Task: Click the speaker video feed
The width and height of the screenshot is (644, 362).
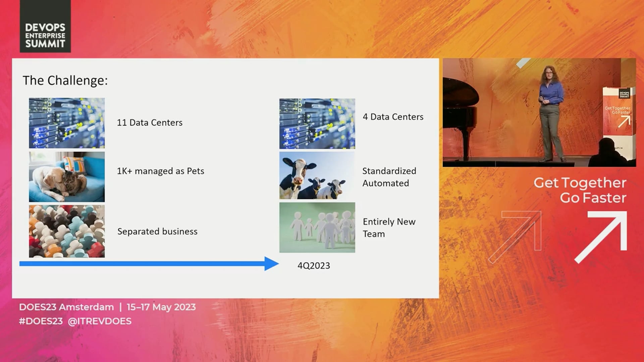Action: click(539, 113)
